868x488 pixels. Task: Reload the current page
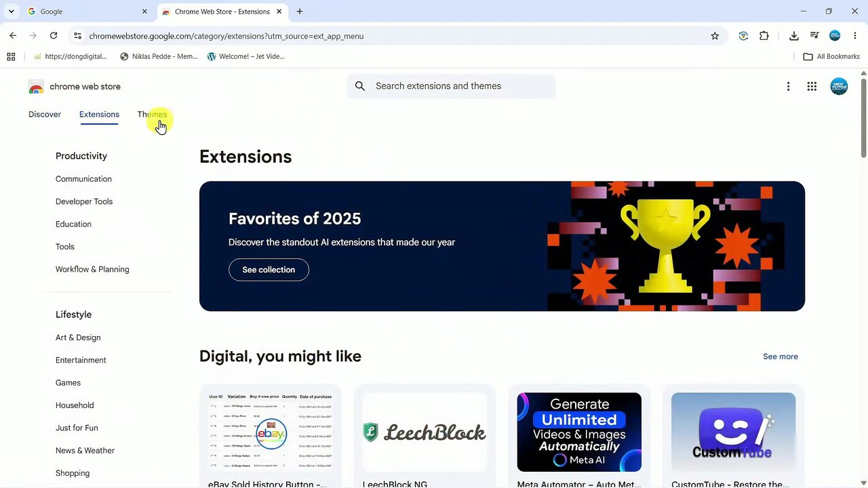click(54, 36)
